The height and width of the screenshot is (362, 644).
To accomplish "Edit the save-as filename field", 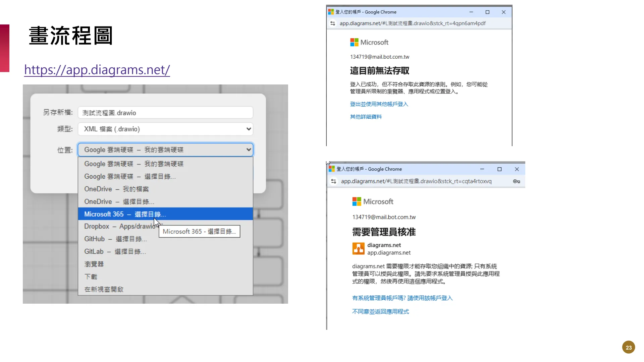I will 165,113.
